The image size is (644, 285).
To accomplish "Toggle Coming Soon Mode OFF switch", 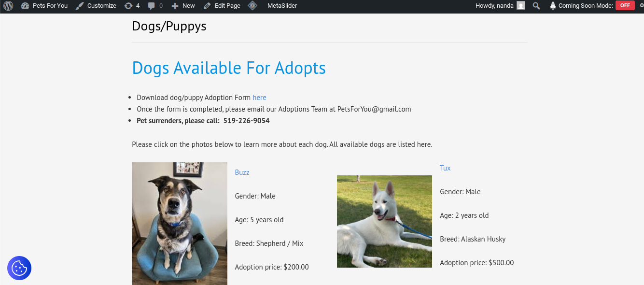I will [x=625, y=6].
